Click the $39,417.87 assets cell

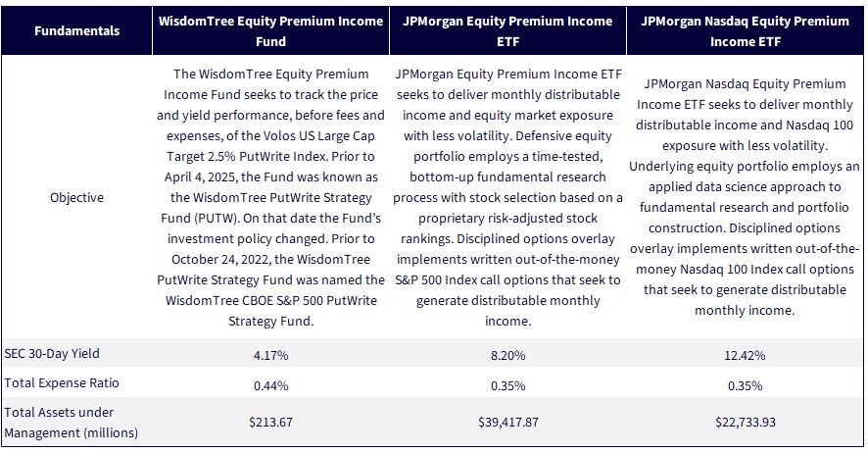tap(507, 422)
